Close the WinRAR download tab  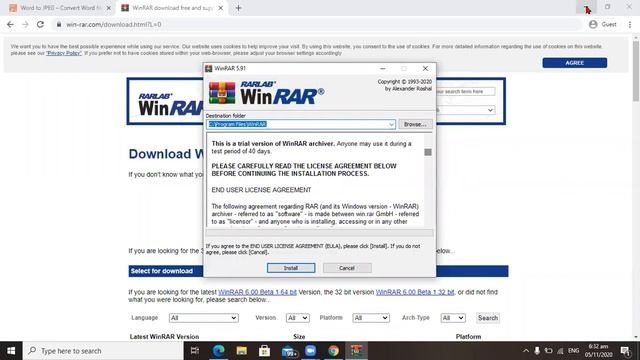coord(220,8)
